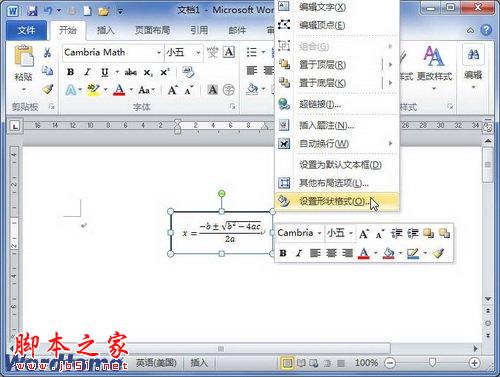Open the Word Help question icon
Image resolution: width=500 pixels, height=377 pixels.
pos(486,30)
